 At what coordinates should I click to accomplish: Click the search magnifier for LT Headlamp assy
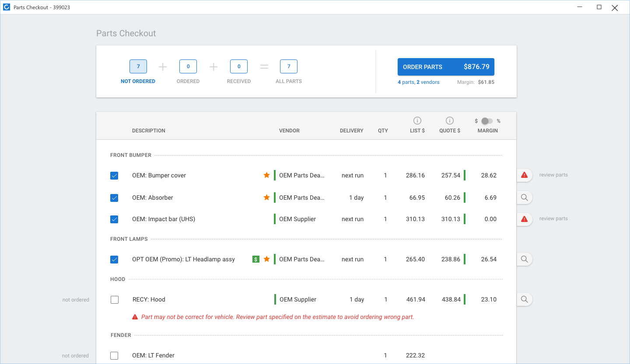(524, 259)
